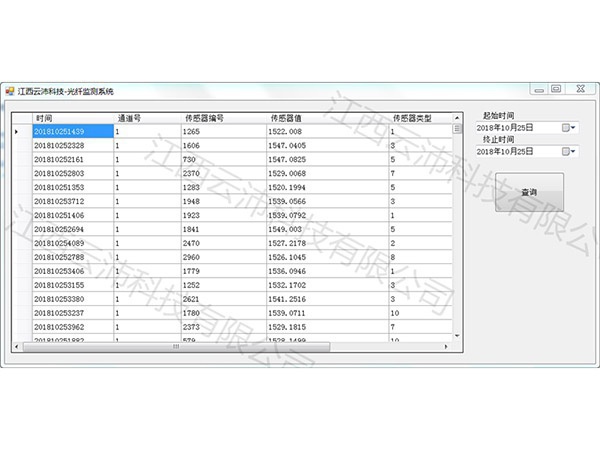The image size is (600, 450).
Task: Click the horizontal scrollbar left arrow
Action: click(x=16, y=347)
